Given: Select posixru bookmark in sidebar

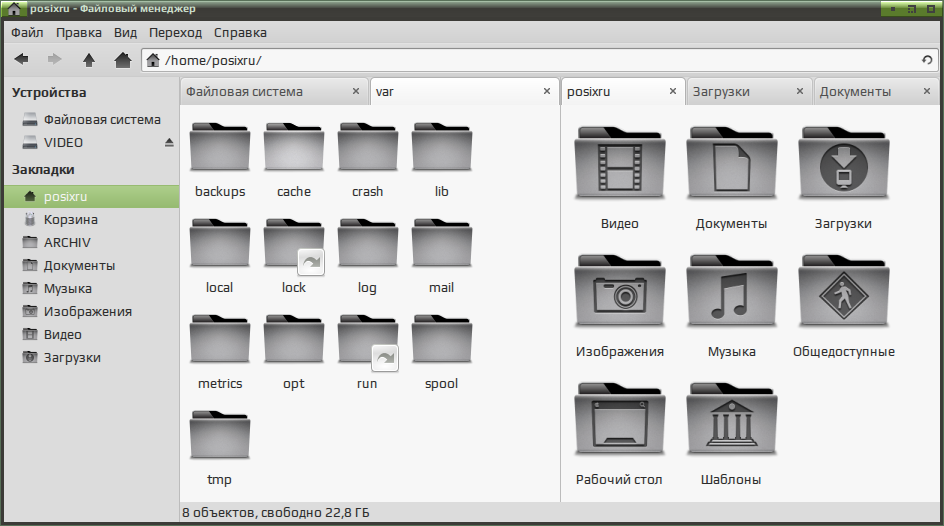Looking at the screenshot, I should tap(92, 196).
